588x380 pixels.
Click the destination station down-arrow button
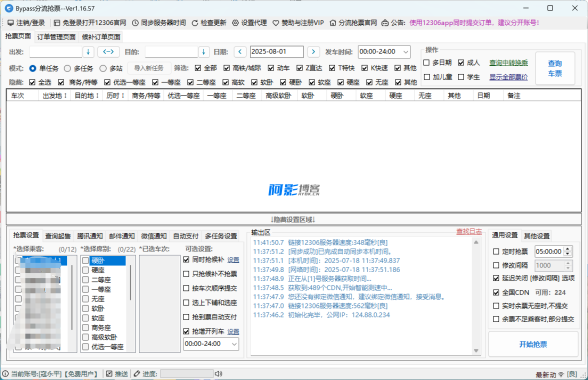click(x=204, y=52)
